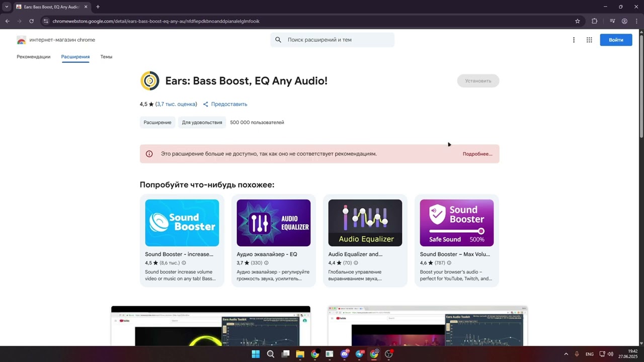Viewport: 644px width, 362px height.
Task: Open Chrome's three-dot menu
Action: (x=636, y=21)
